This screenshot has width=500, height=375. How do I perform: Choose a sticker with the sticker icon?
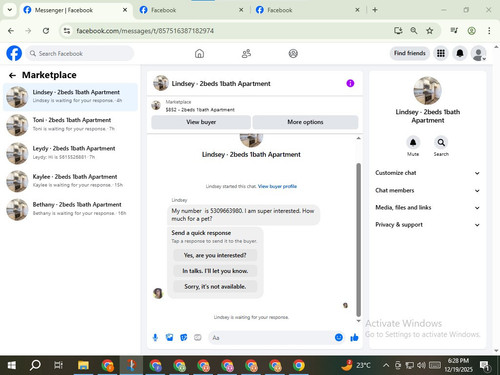tap(184, 338)
